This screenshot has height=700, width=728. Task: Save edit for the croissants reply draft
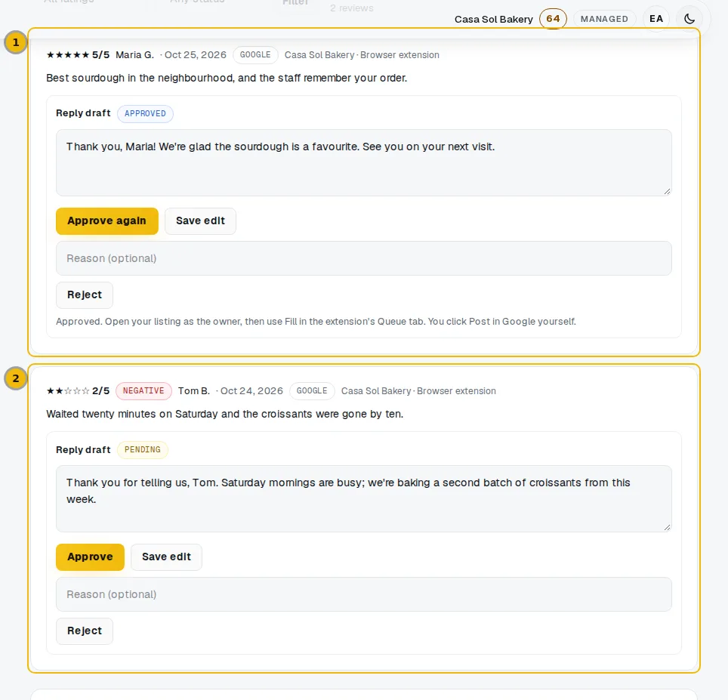166,557
